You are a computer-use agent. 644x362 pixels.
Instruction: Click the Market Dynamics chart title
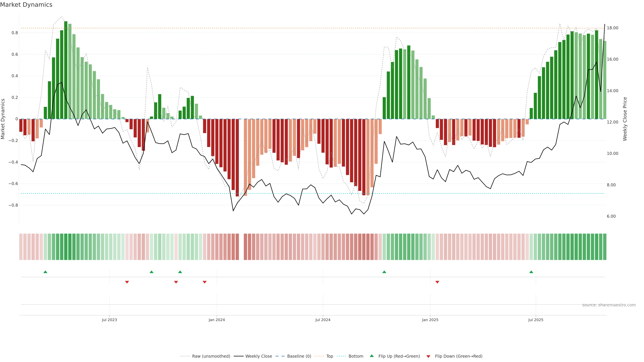[26, 5]
